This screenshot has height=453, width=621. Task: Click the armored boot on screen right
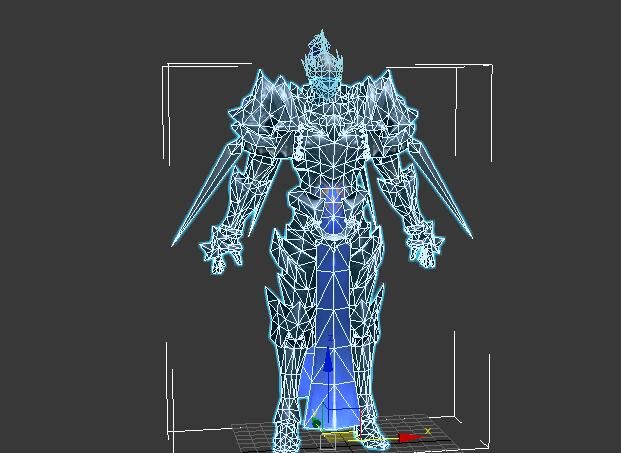370,420
